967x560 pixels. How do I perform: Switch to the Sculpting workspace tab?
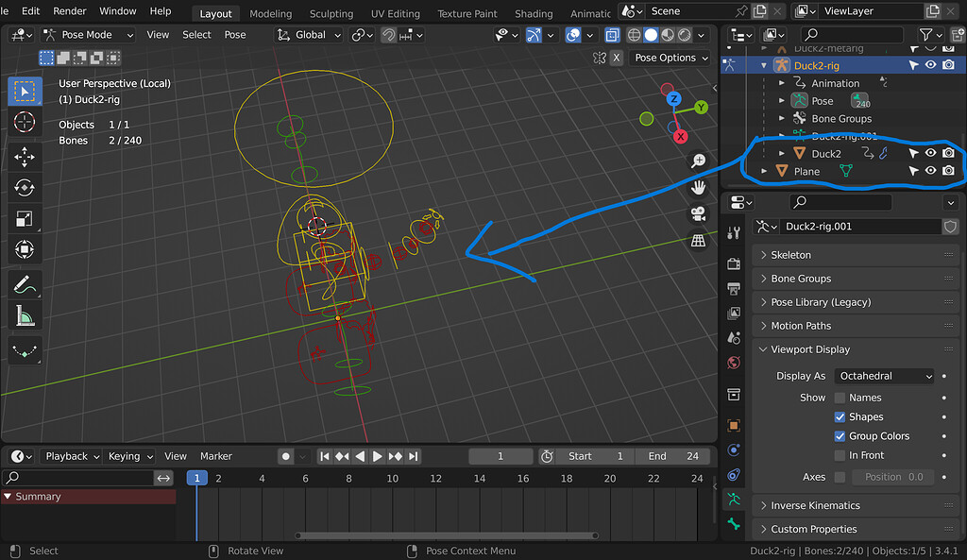pyautogui.click(x=331, y=13)
